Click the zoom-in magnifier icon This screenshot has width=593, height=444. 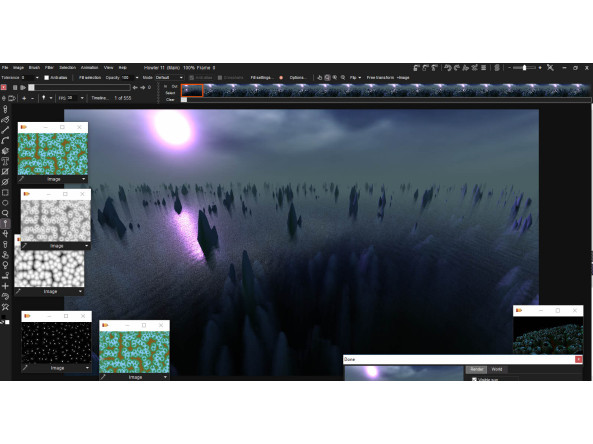335,78
